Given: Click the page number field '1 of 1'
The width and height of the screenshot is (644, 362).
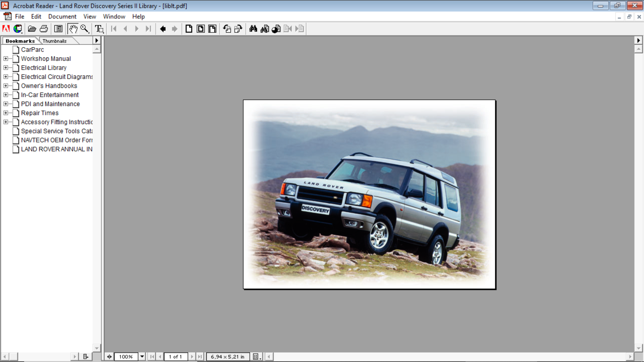Looking at the screenshot, I should (x=175, y=357).
